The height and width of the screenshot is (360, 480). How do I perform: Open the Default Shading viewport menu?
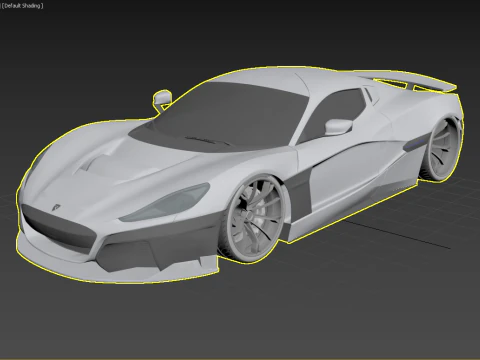[x=23, y=6]
